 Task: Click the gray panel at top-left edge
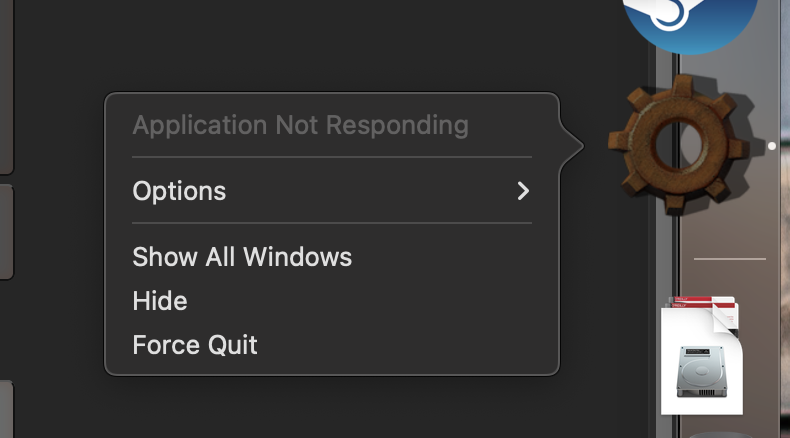(6, 86)
